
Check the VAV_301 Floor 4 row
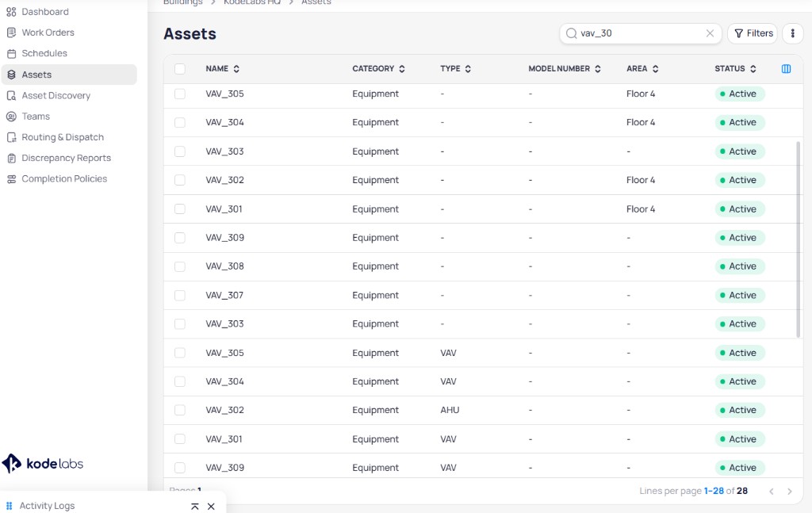tap(180, 209)
